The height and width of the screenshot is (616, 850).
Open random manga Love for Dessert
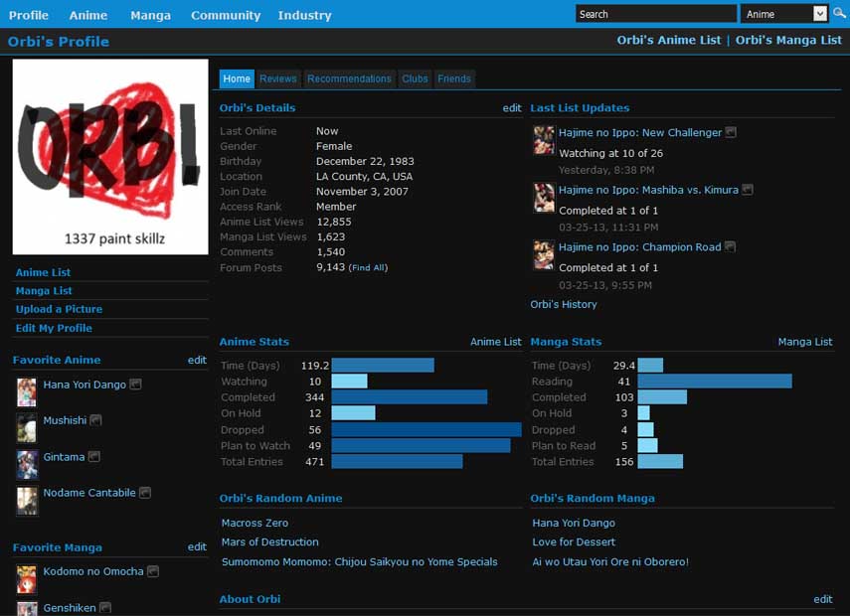click(x=574, y=542)
